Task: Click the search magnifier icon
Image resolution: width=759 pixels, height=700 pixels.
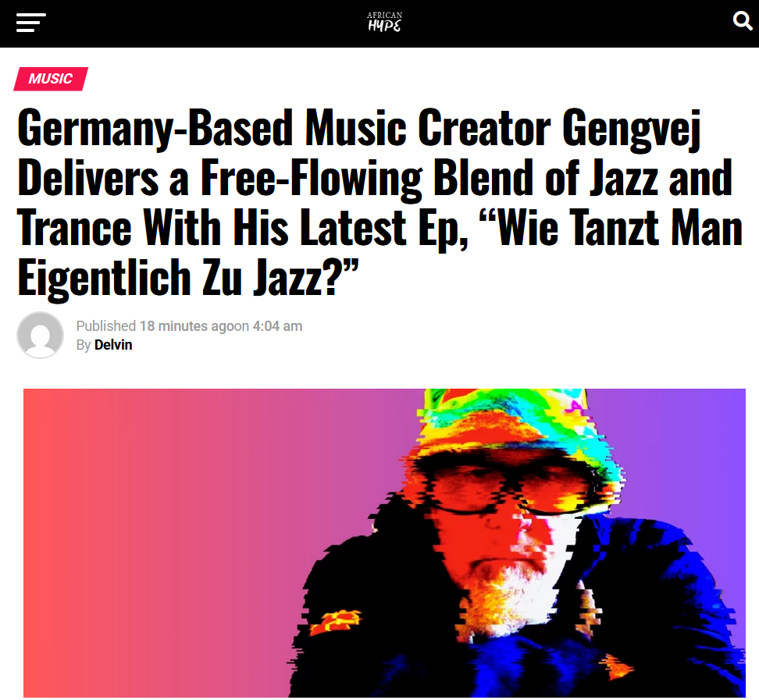Action: click(742, 21)
